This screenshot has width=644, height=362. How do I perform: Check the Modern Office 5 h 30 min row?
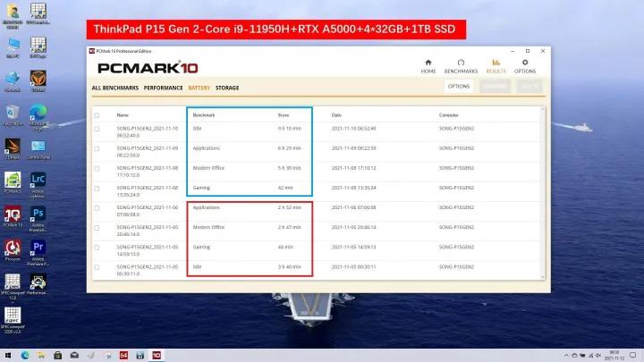(x=97, y=168)
